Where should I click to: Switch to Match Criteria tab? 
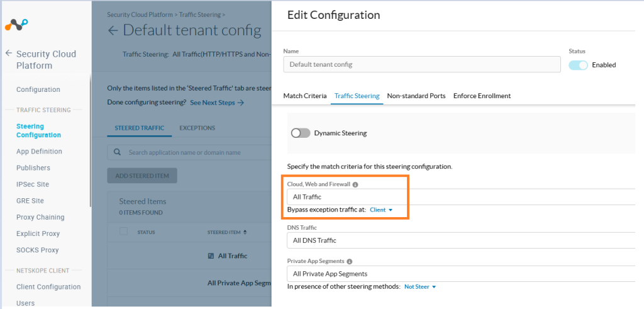[x=305, y=96]
